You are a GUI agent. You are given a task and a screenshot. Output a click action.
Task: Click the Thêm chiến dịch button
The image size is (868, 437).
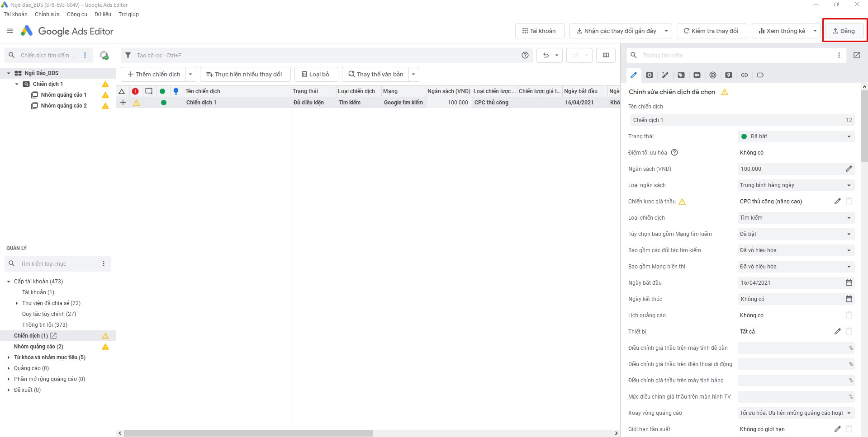click(154, 74)
